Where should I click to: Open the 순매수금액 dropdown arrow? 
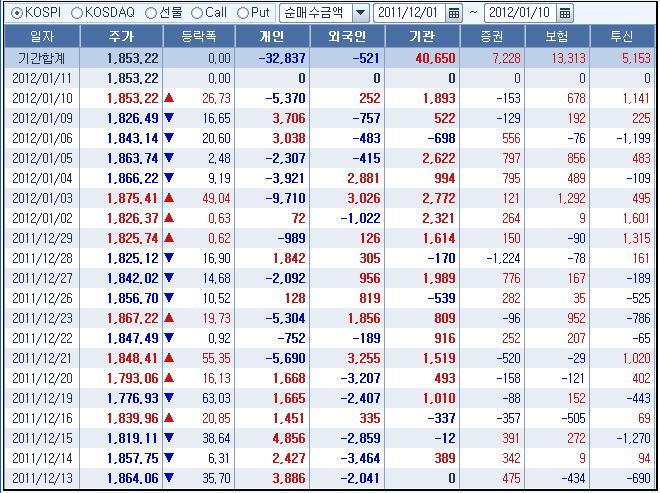coord(360,13)
